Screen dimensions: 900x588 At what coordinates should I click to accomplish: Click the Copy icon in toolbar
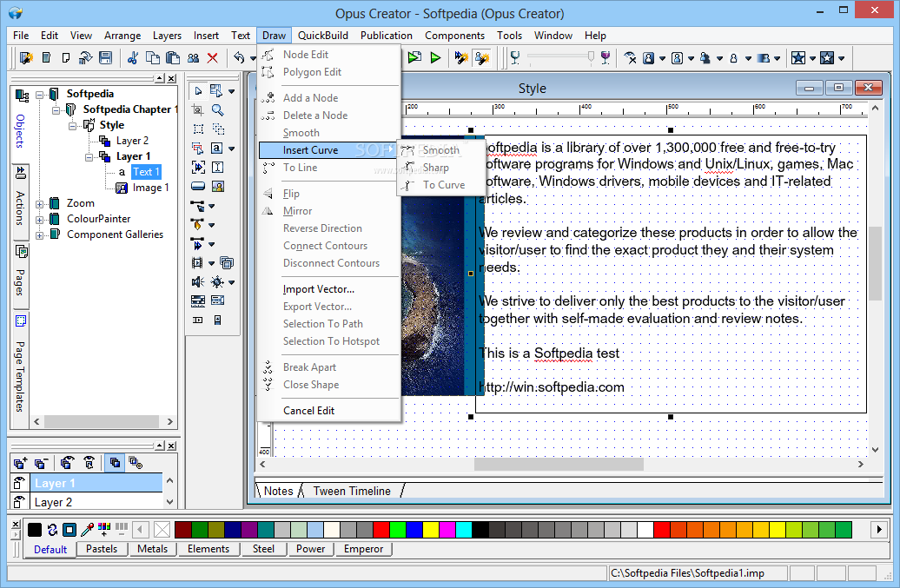(x=152, y=57)
